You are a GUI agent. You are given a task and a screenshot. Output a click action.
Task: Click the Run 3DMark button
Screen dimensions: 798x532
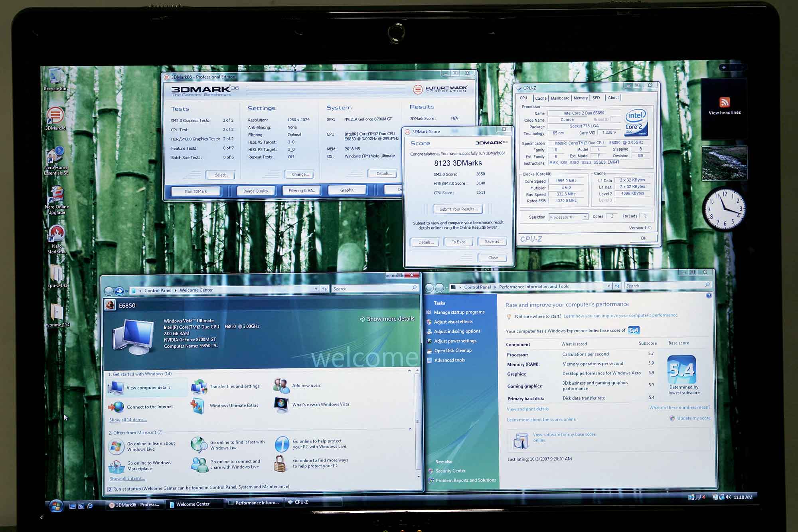[x=196, y=191]
